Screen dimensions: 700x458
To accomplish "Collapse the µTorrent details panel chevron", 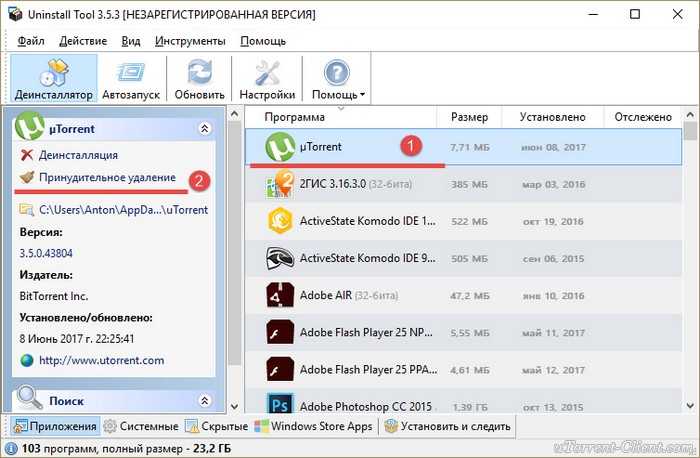I will (x=204, y=129).
